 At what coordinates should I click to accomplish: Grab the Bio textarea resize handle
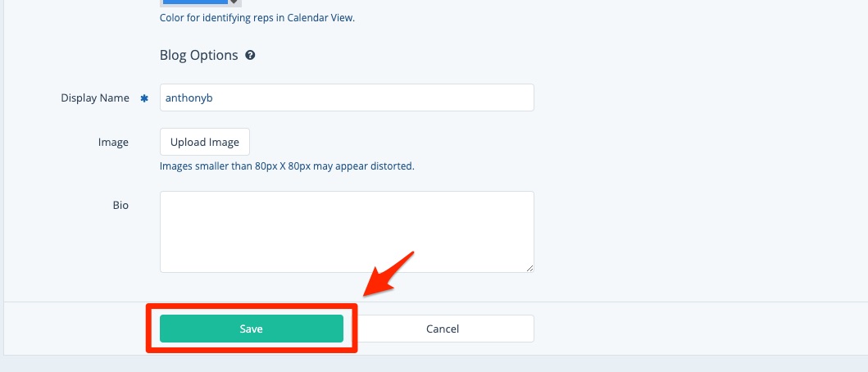529,267
